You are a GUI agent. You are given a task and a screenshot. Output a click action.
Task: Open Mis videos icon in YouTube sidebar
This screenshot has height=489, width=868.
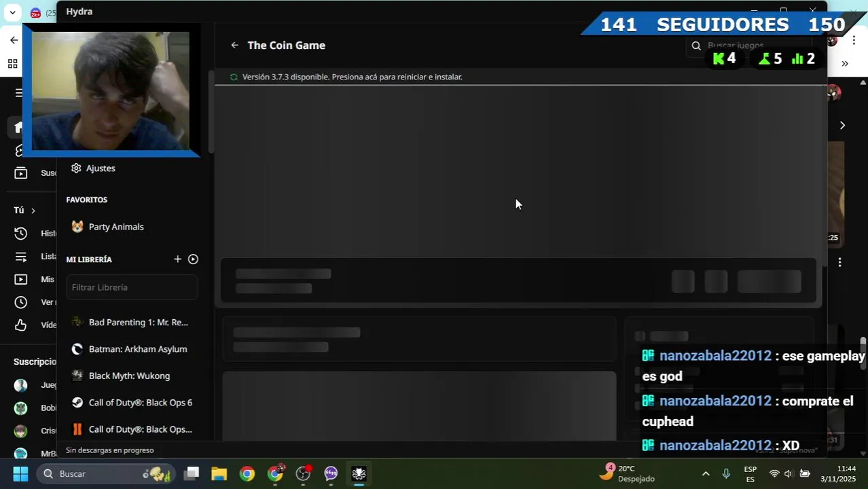(x=20, y=279)
